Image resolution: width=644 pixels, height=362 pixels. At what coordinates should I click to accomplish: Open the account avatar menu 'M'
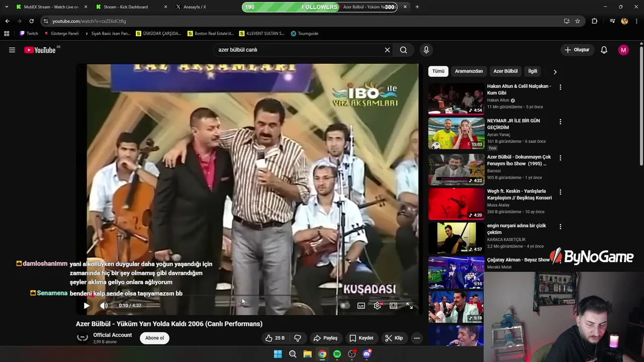[623, 50]
